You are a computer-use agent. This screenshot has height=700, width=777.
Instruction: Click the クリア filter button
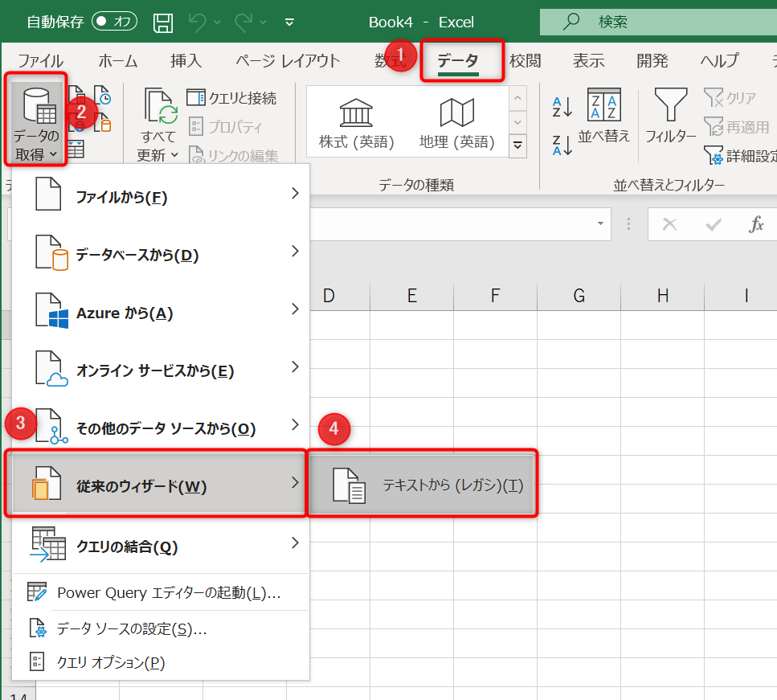point(730,98)
